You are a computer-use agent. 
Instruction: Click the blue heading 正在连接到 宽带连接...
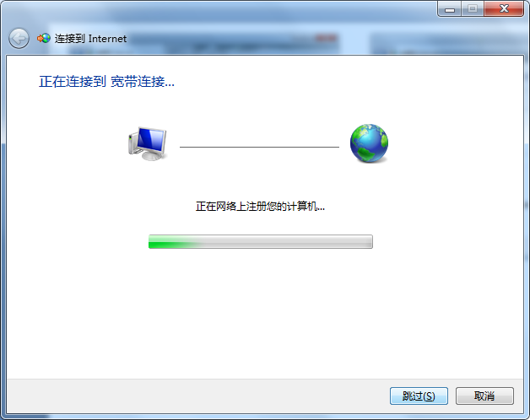[106, 82]
